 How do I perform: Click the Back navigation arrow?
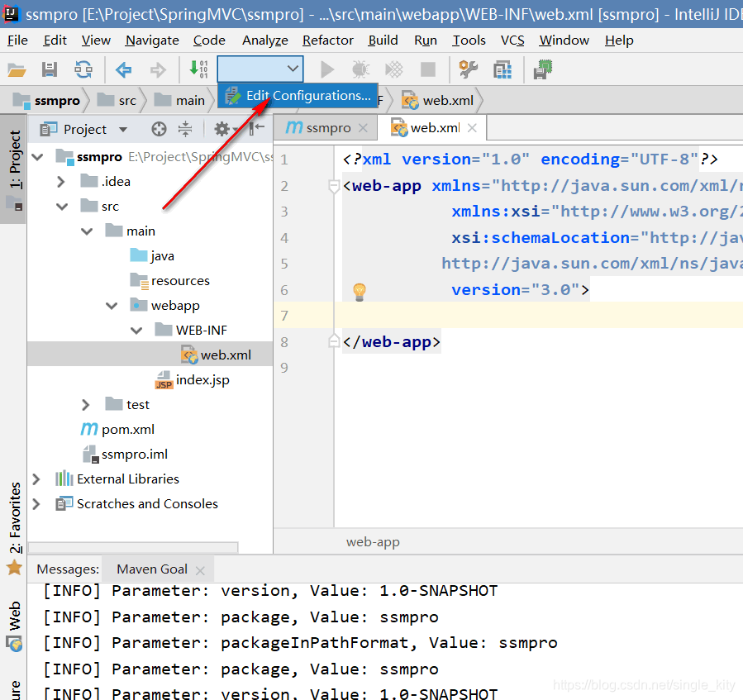pos(124,70)
